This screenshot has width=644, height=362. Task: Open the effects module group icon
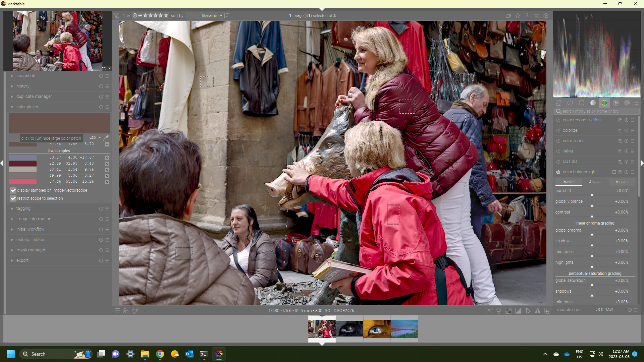click(x=627, y=103)
